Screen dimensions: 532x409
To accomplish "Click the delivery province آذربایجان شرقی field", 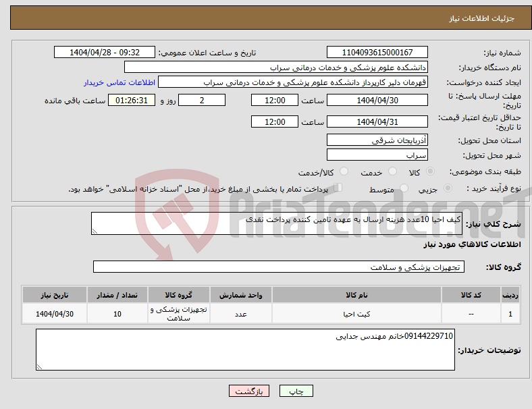I will coord(377,140).
